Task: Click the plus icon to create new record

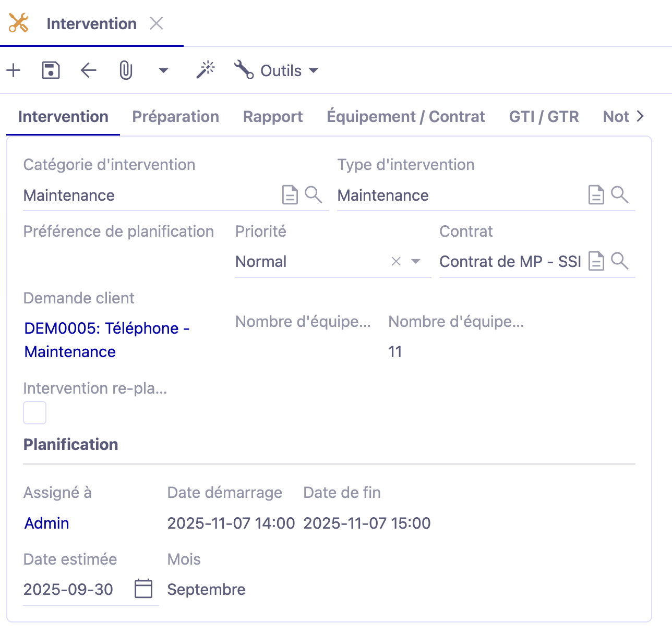Action: (x=14, y=70)
